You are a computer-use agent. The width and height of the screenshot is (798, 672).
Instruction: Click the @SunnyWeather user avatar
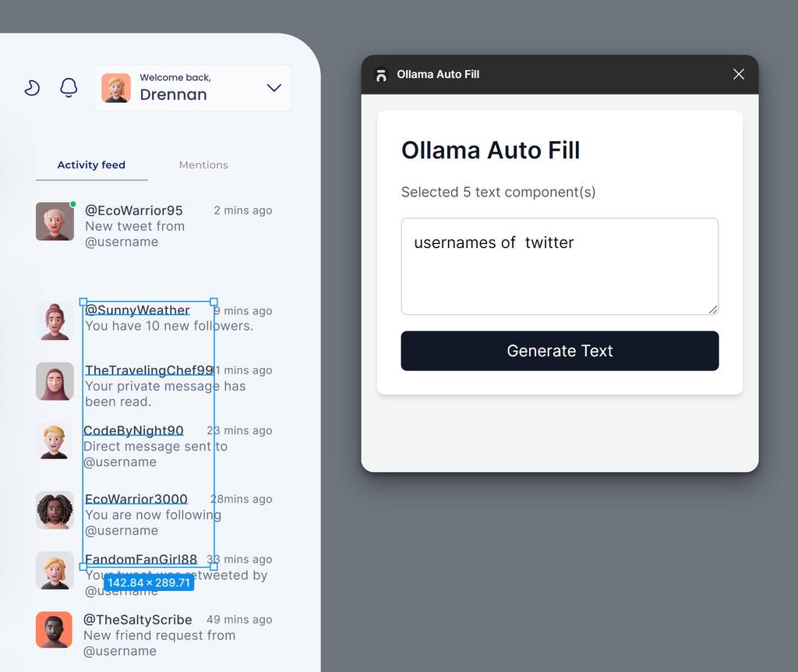pyautogui.click(x=55, y=321)
